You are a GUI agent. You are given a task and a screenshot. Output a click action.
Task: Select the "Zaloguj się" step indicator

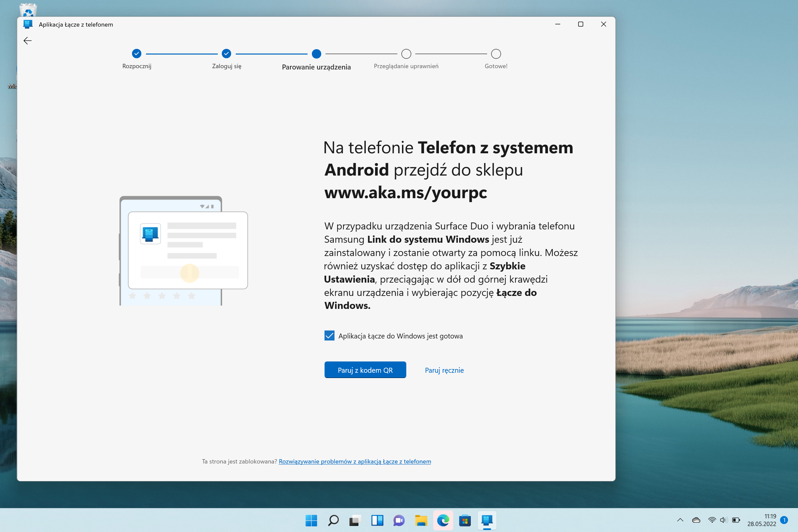[x=226, y=54]
